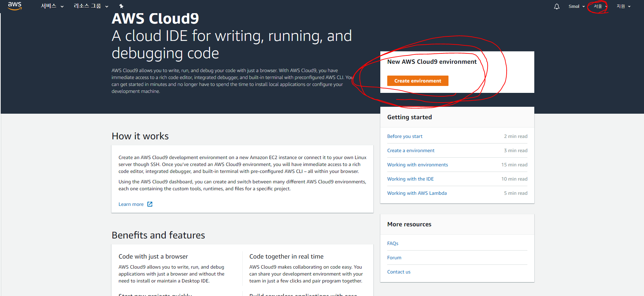Open the notifications bell icon

556,6
